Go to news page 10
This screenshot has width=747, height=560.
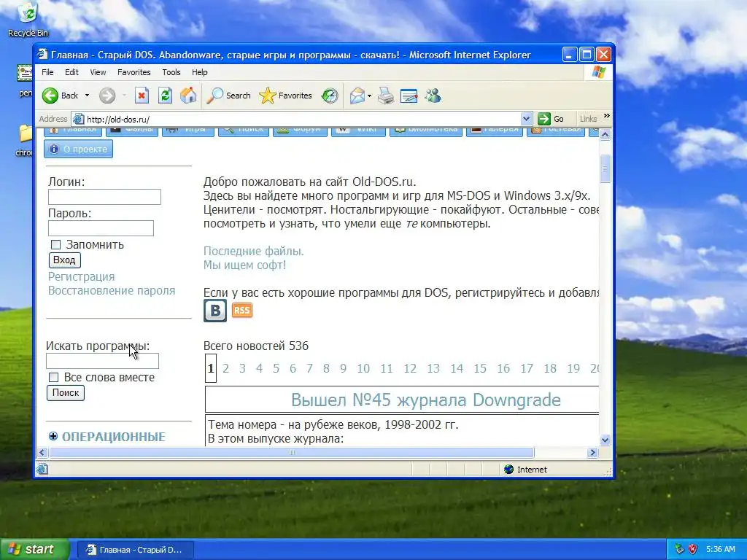point(363,368)
